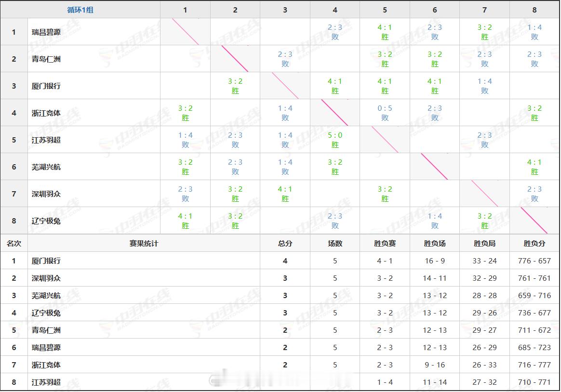Viewport: 561px width, 392px height.
Task: Click the 名次 column header
Action: (x=14, y=243)
